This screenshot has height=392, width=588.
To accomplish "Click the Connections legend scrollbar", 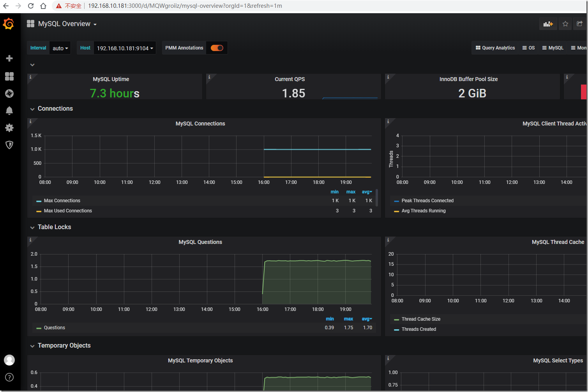I will click(x=377, y=198).
